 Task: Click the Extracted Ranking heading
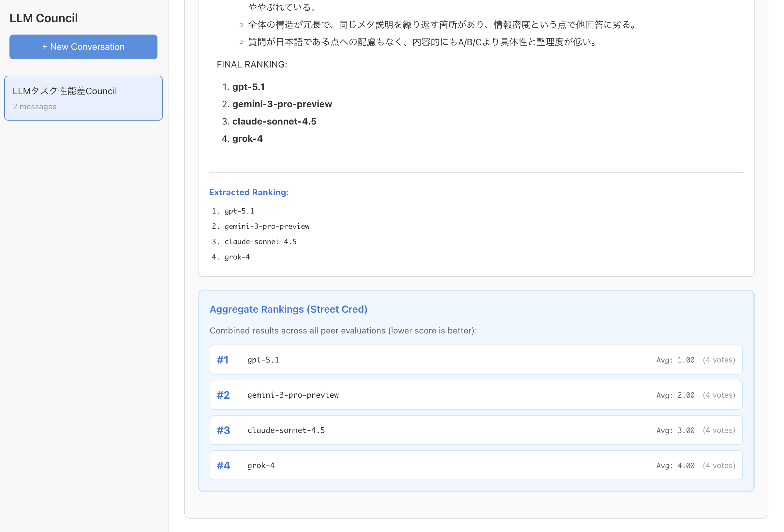[x=249, y=192]
